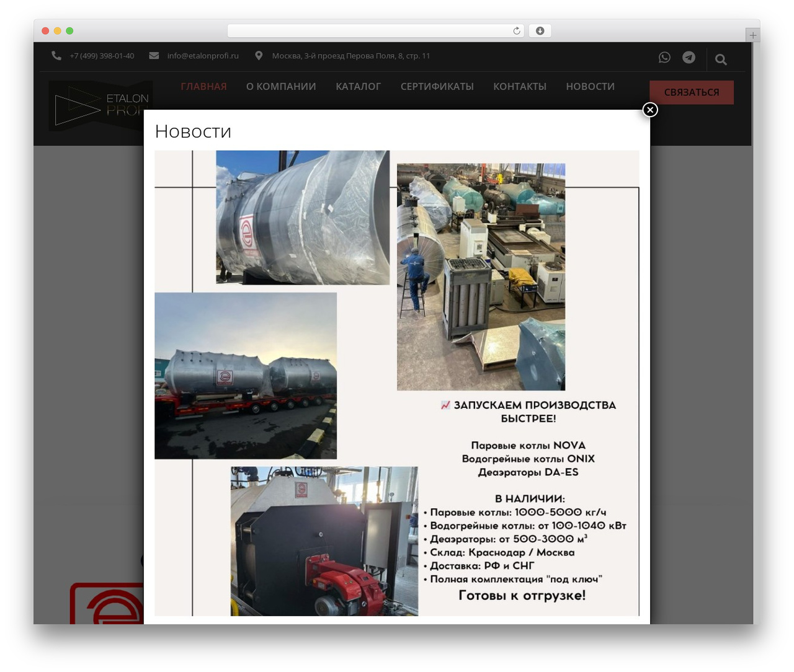Click 'Водогрейные котлы ONIX' text
Viewport: 794px width, 672px height.
(529, 459)
